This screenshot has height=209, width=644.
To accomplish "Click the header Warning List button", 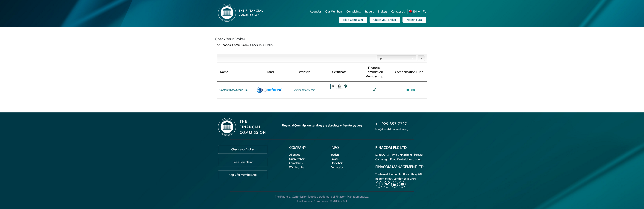I will point(414,20).
